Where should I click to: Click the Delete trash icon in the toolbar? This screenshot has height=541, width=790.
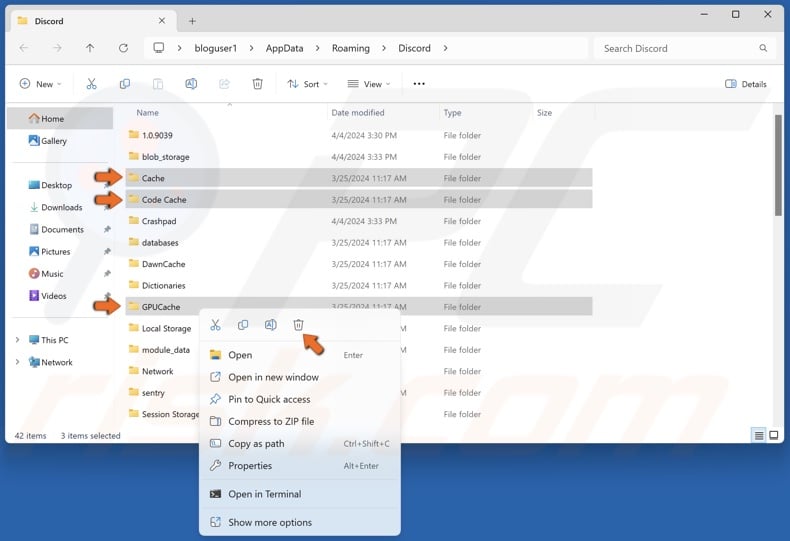click(257, 84)
